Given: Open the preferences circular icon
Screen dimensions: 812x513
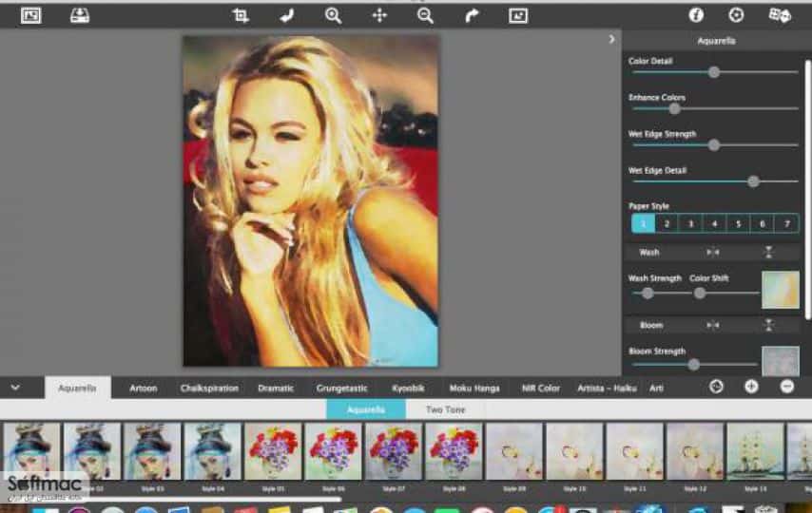Looking at the screenshot, I should 736,15.
